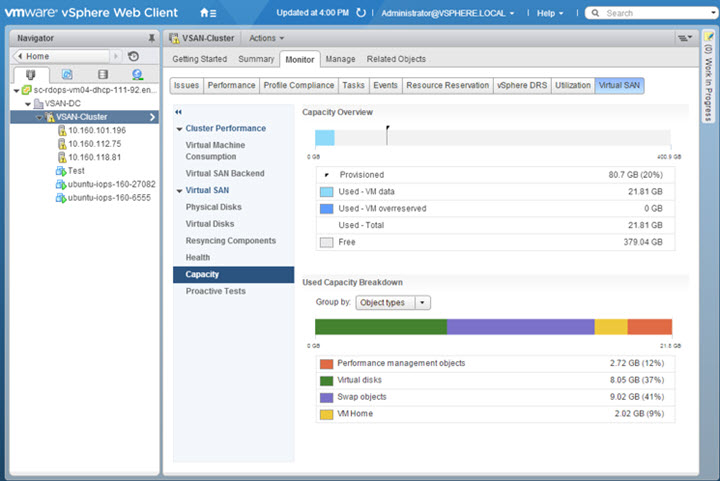The height and width of the screenshot is (481, 720).
Task: Open Virtual SAN Backend view
Action: 225,173
